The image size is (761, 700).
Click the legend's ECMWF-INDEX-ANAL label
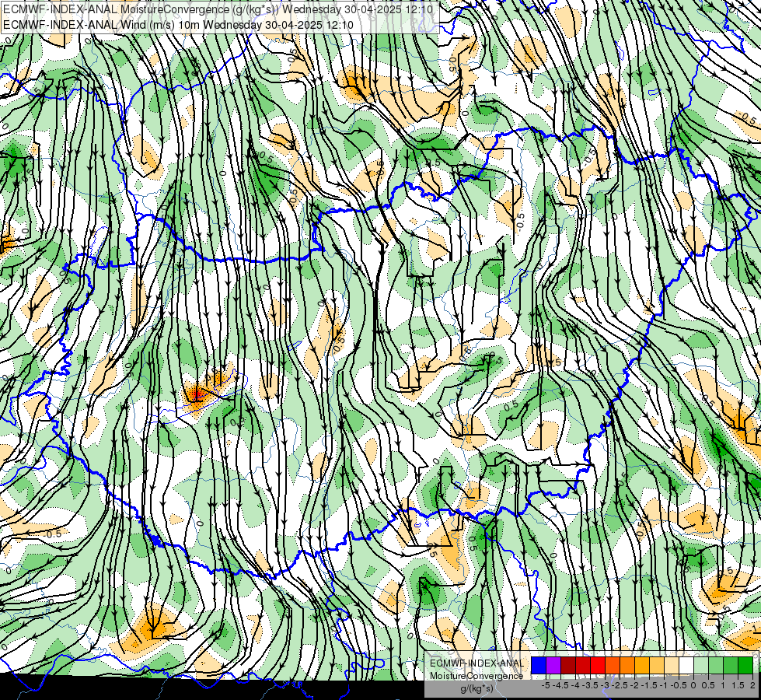(x=477, y=663)
